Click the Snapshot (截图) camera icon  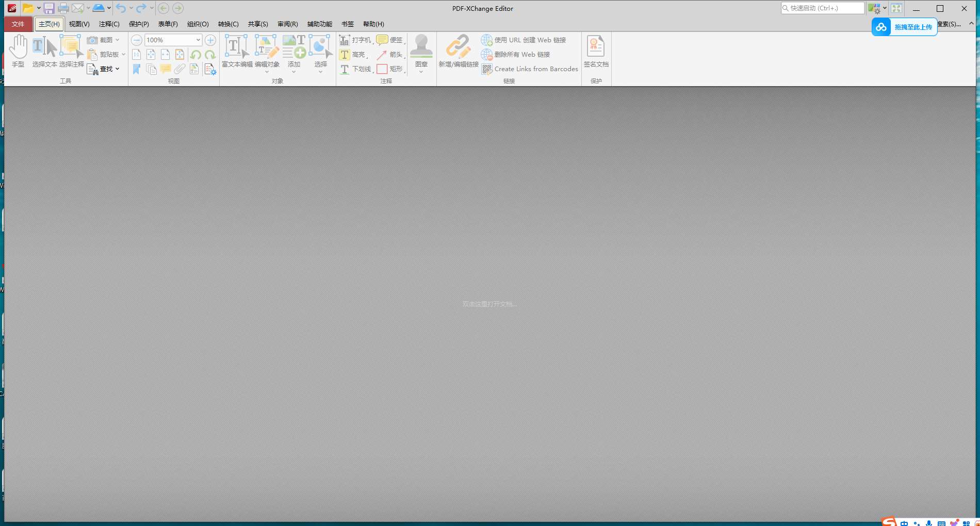click(x=92, y=40)
